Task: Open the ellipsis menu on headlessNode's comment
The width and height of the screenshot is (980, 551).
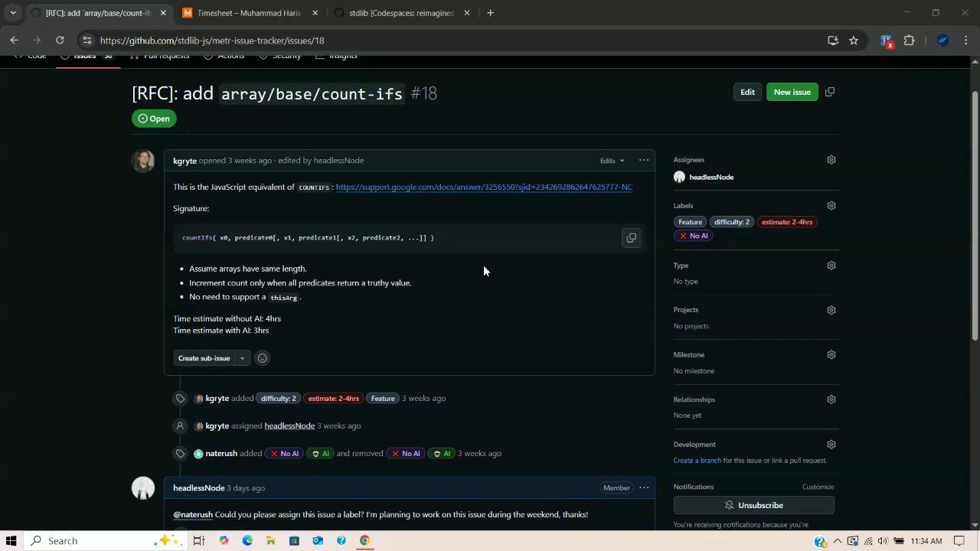Action: pyautogui.click(x=644, y=487)
